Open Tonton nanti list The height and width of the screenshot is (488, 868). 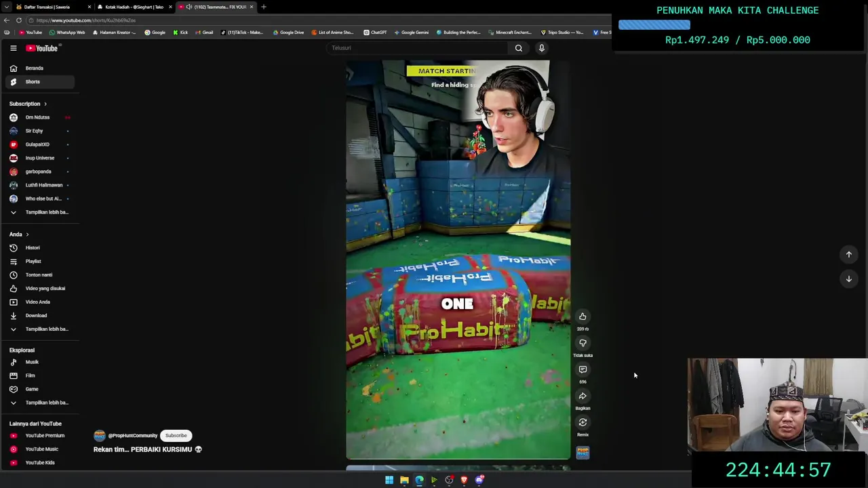(40, 275)
